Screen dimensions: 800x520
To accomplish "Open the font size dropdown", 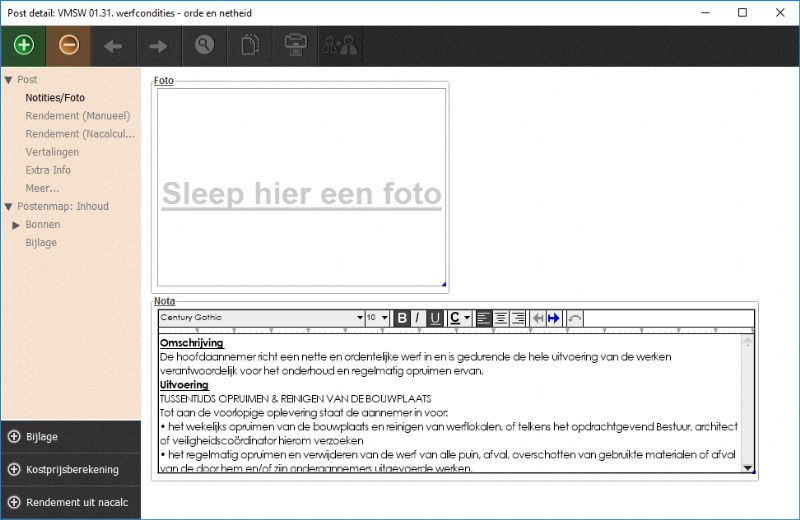I will click(x=385, y=318).
